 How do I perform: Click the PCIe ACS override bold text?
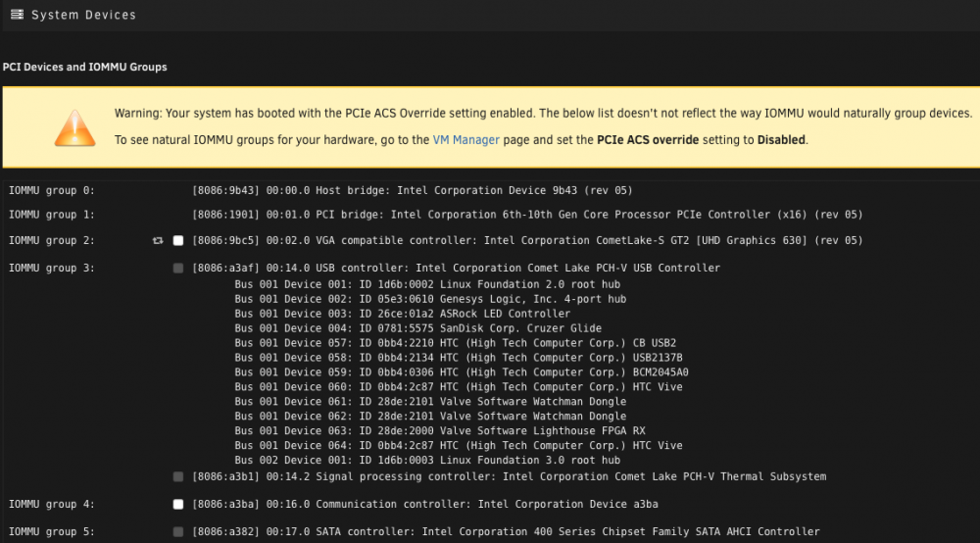tap(648, 140)
